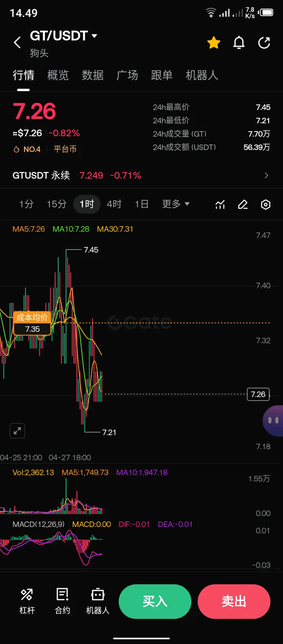Screen dimensions: 283x644
Task: Tap the fullscreen expand chart icon
Action: click(17, 431)
